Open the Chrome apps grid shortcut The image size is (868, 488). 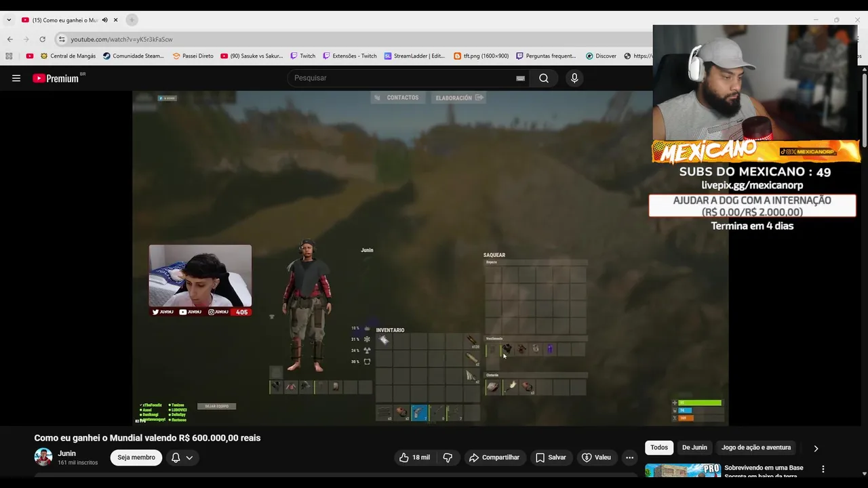(9, 56)
